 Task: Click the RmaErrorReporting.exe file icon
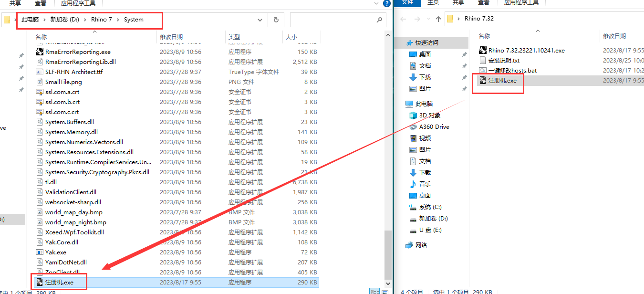pyautogui.click(x=40, y=52)
